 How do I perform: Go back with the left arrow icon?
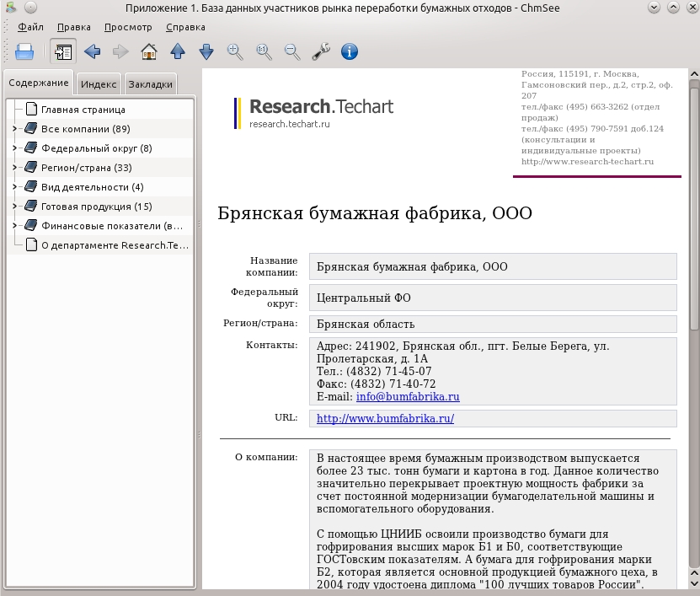(93, 51)
